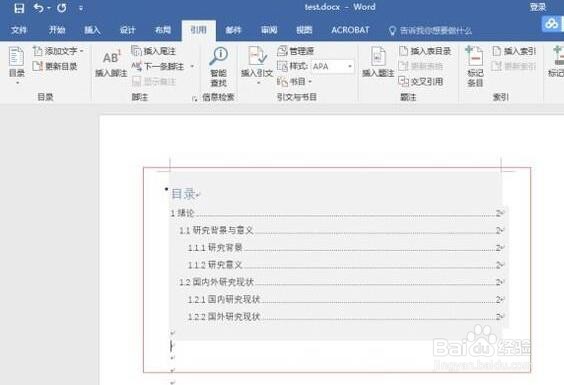Select the 引用 (References) tab

pos(198,30)
